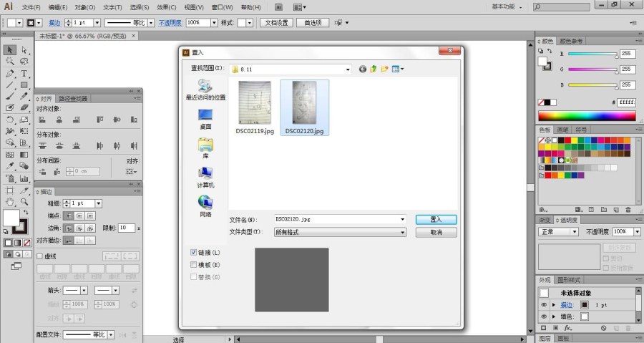Switch to 路径查找器 Pathfinder tab
The width and height of the screenshot is (644, 343).
coord(73,99)
